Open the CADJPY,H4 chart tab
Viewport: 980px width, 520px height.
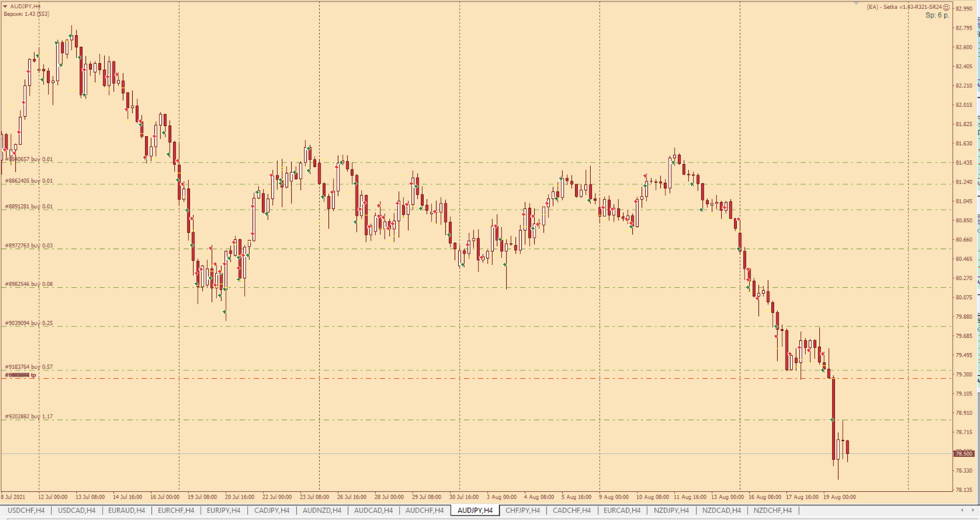[x=272, y=510]
